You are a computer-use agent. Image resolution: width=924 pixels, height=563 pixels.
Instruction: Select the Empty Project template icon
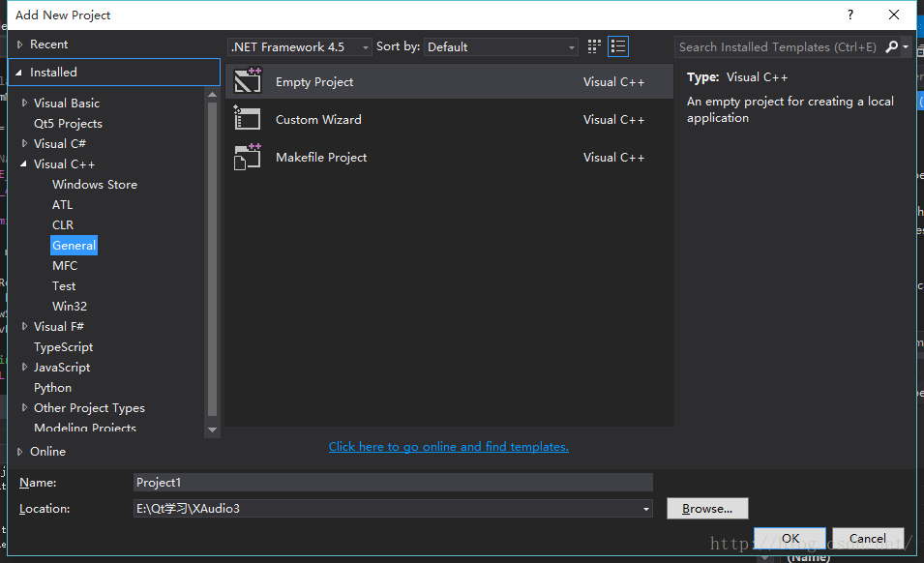pyautogui.click(x=248, y=81)
